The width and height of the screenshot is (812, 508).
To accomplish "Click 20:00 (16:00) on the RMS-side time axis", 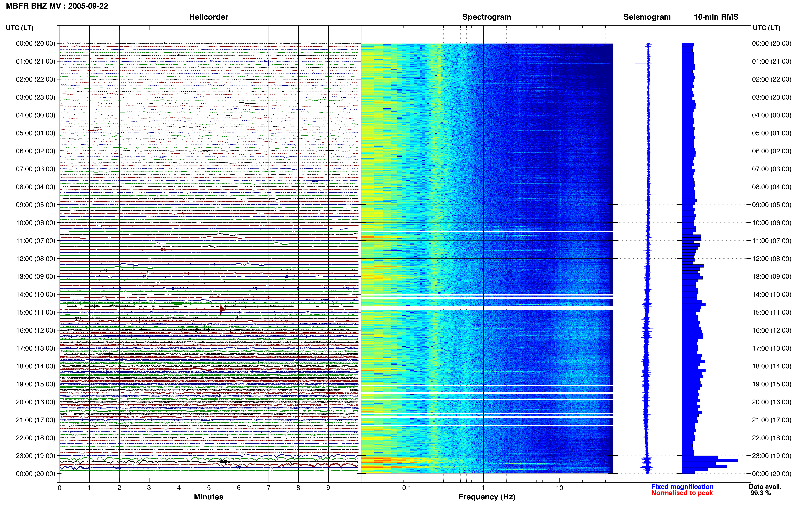I will point(772,402).
